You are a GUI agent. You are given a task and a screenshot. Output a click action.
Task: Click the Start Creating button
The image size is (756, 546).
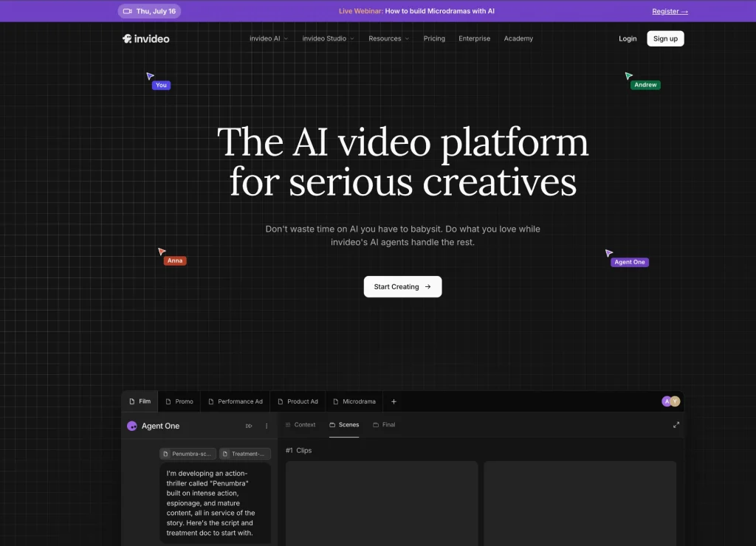pyautogui.click(x=402, y=287)
